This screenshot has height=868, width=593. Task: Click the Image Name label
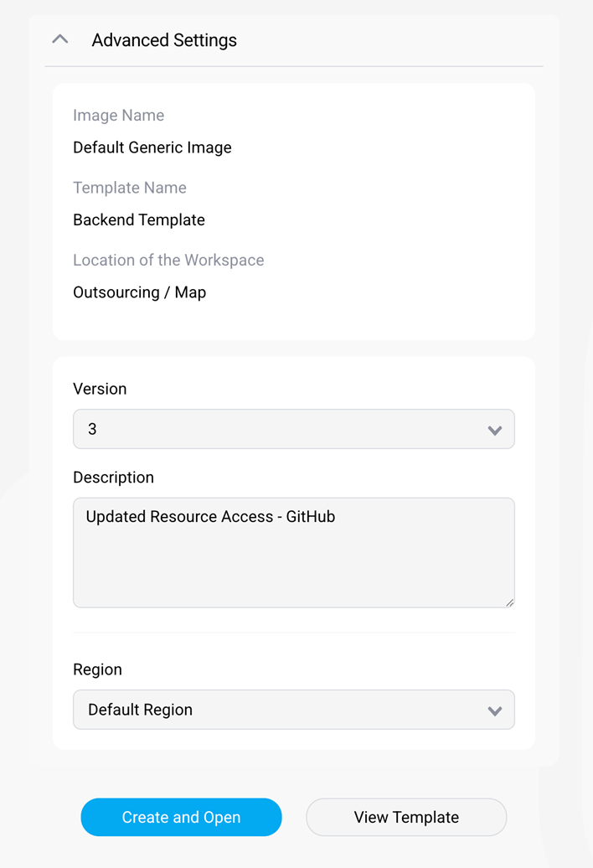[x=118, y=116]
